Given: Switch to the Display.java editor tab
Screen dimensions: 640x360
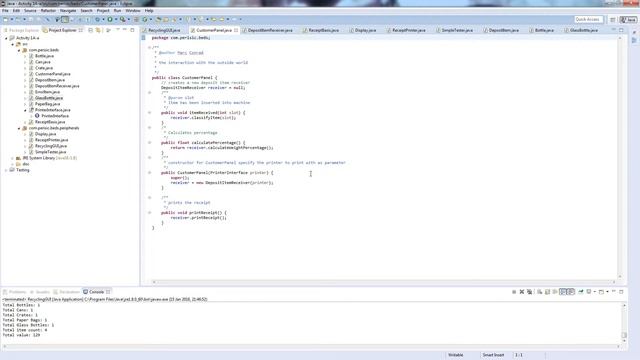Looking at the screenshot, I should (365, 30).
